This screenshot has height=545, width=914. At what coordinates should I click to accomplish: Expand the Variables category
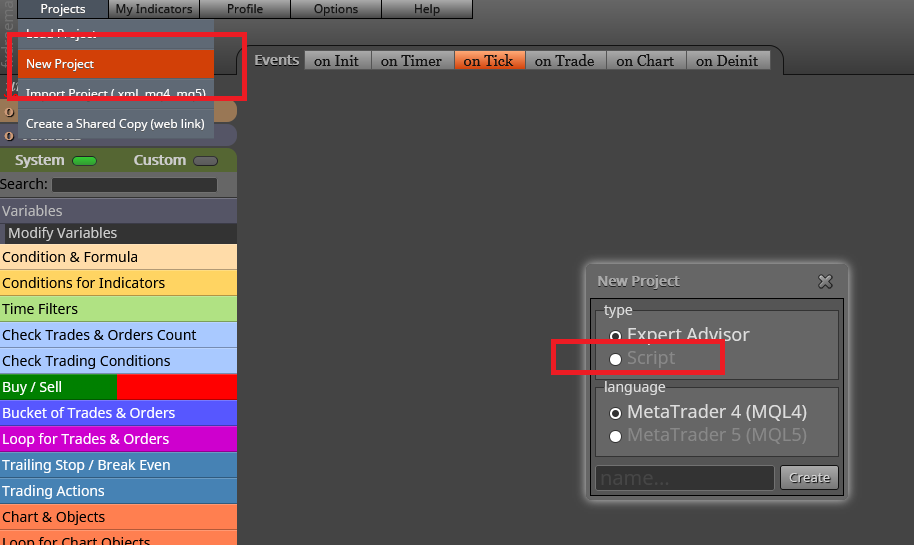[x=118, y=210]
